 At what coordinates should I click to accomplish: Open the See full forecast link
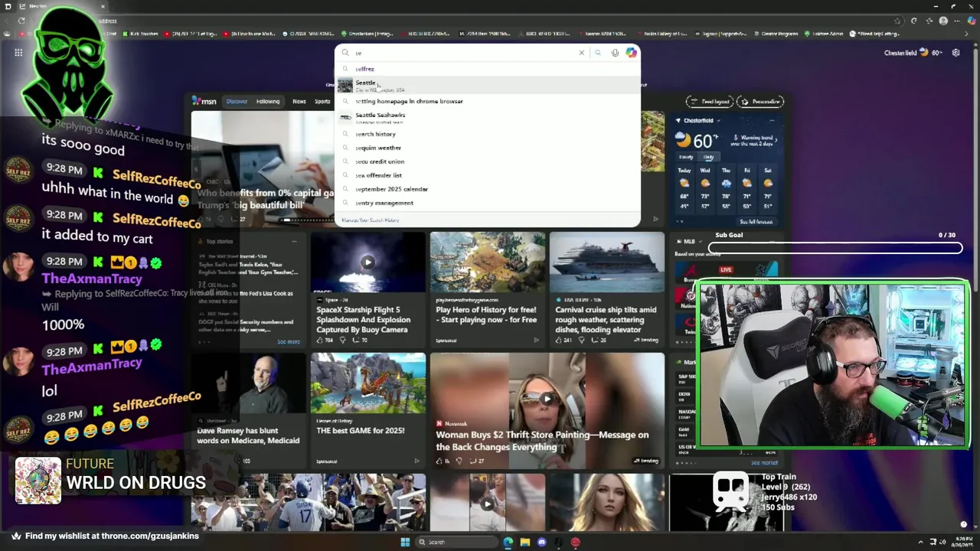pos(756,222)
